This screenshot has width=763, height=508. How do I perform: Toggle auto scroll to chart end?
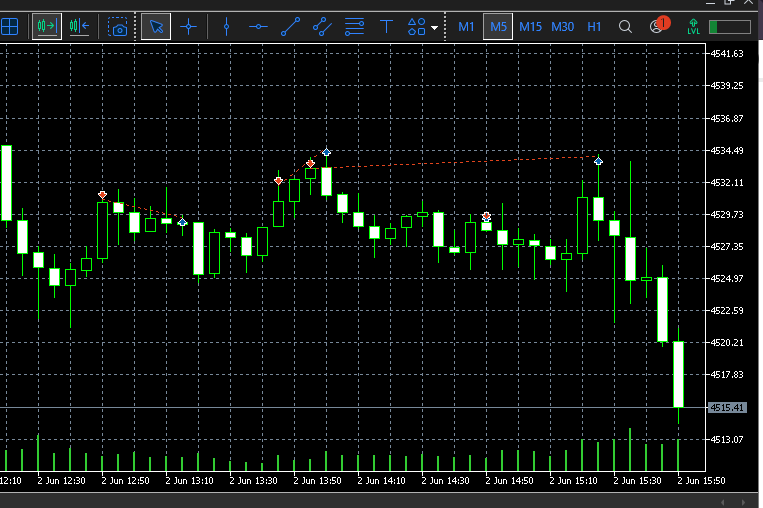pos(47,26)
